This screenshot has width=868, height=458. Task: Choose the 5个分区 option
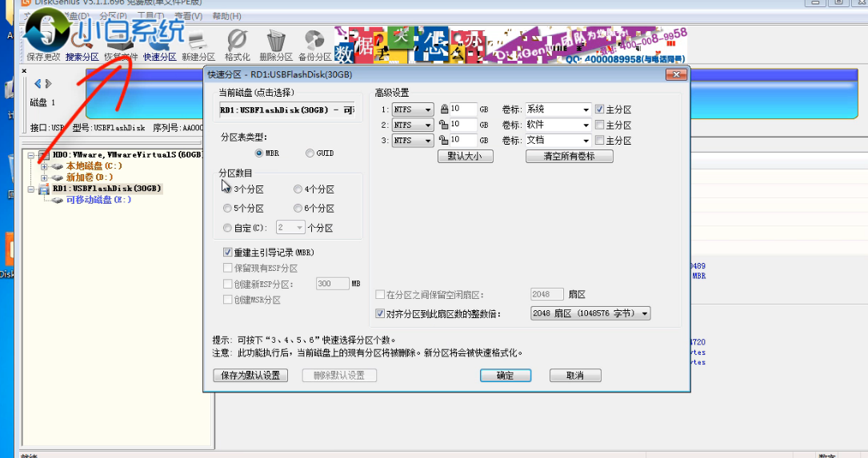(227, 209)
